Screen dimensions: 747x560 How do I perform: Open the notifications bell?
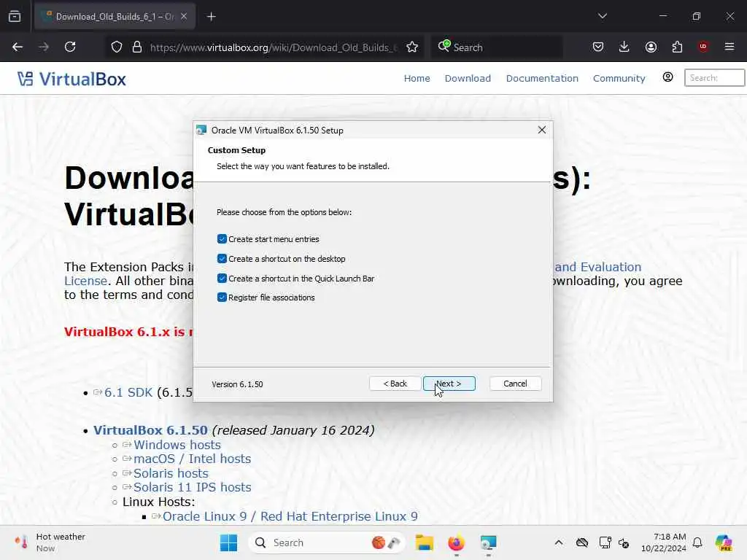click(697, 542)
